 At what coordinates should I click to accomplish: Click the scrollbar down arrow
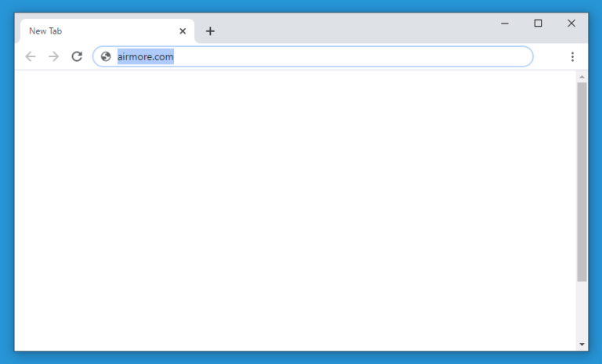(x=582, y=344)
